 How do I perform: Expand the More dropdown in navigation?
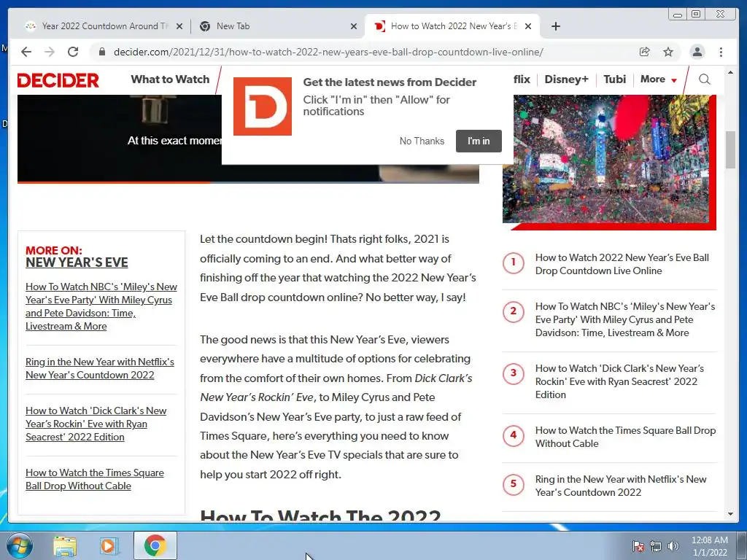pos(659,79)
